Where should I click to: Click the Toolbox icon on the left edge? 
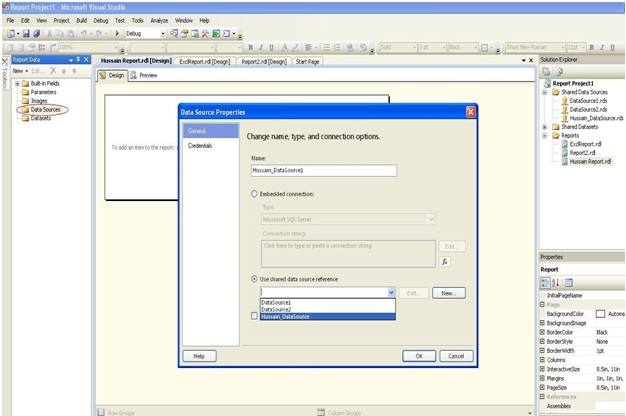(x=5, y=62)
